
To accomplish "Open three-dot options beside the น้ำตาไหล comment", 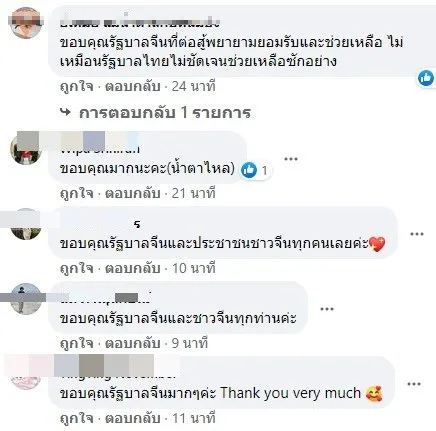I will (290, 159).
